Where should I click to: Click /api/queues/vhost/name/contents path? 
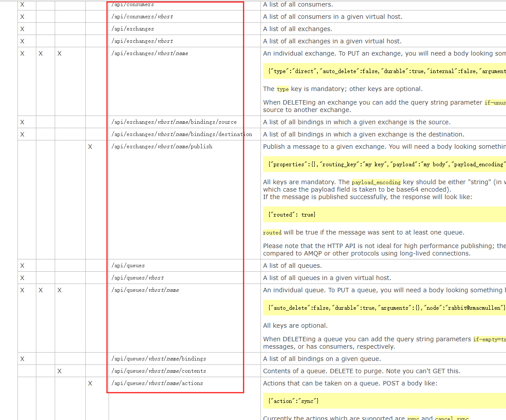click(x=159, y=371)
